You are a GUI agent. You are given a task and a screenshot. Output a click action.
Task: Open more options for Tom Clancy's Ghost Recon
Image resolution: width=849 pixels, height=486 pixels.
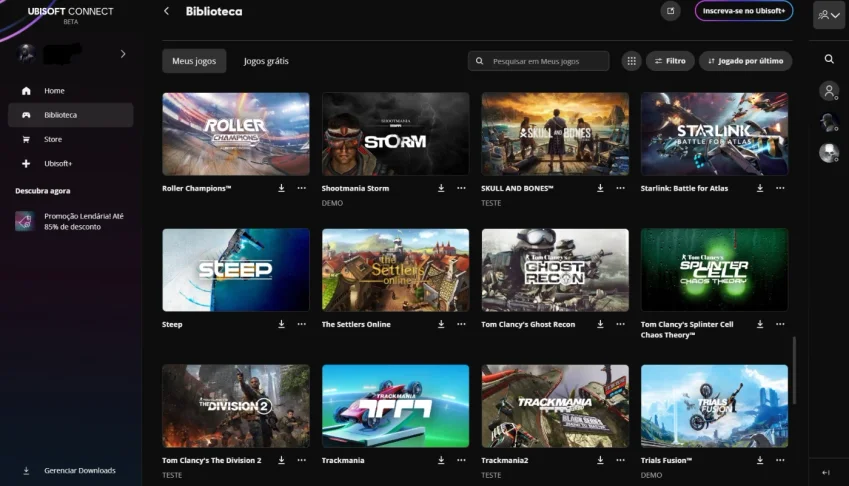pos(621,324)
